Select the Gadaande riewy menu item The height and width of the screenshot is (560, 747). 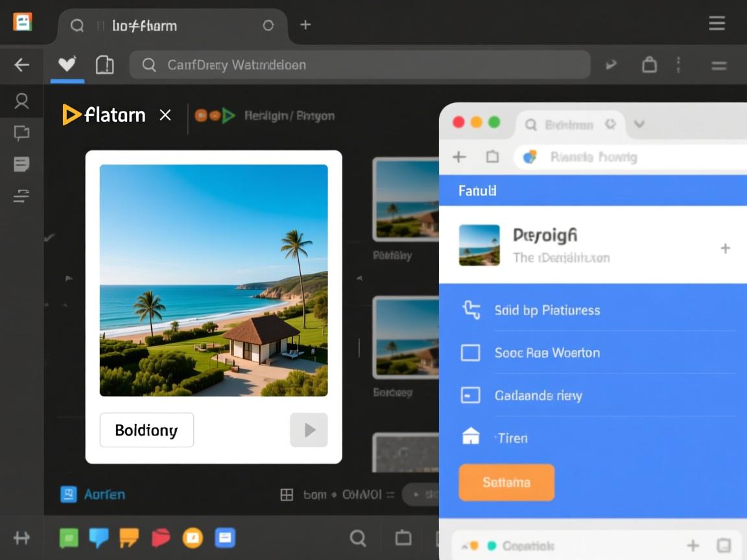[538, 395]
